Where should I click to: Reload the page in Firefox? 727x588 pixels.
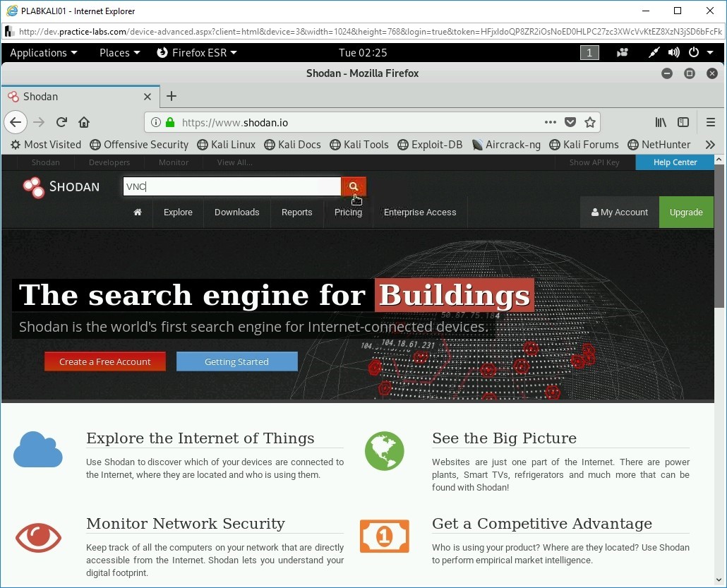tap(61, 121)
